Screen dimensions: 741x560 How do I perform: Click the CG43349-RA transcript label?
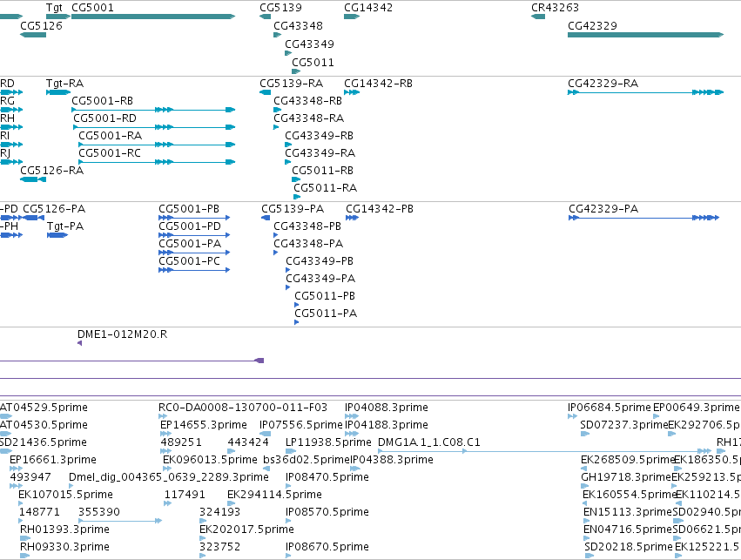tap(320, 153)
